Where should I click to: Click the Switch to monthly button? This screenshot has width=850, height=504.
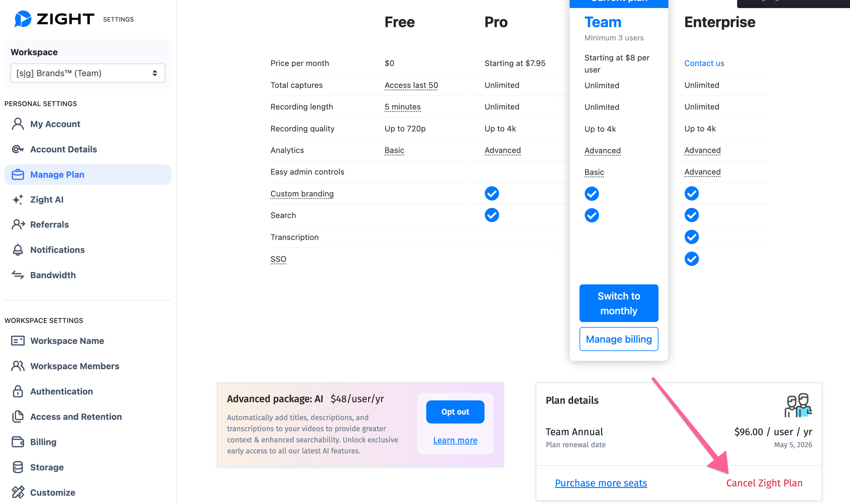[619, 303]
